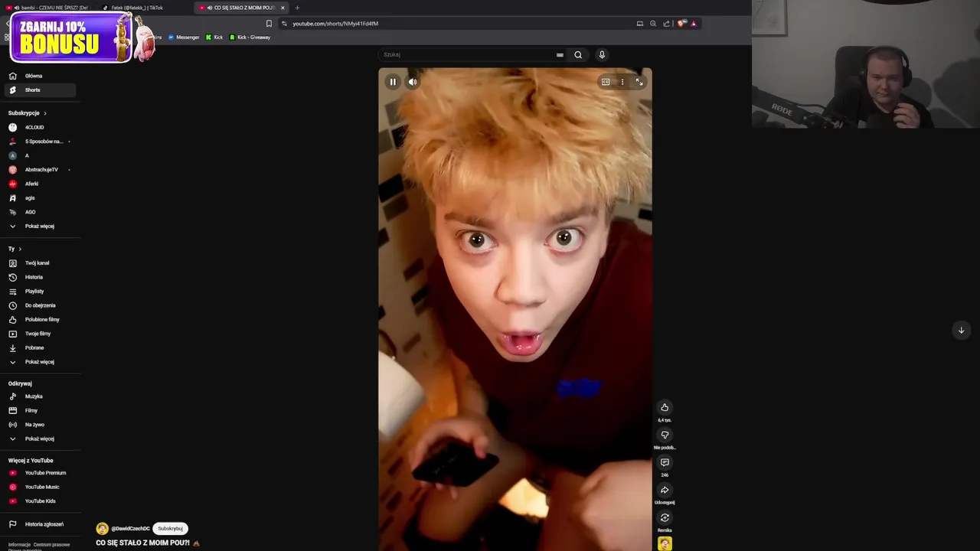The image size is (980, 551).
Task: Open the Informacje footer link
Action: [x=19, y=545]
